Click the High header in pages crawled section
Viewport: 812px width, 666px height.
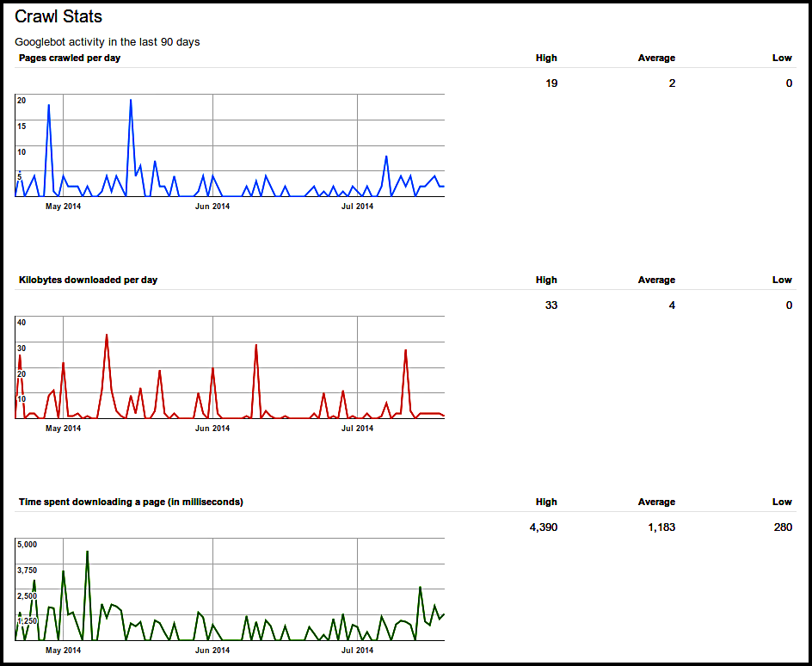pyautogui.click(x=546, y=58)
